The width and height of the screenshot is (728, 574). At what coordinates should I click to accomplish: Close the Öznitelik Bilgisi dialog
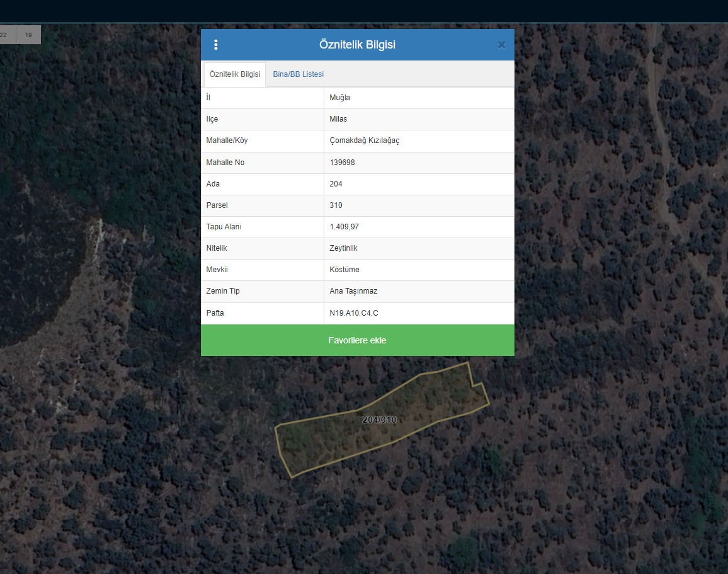pos(501,45)
